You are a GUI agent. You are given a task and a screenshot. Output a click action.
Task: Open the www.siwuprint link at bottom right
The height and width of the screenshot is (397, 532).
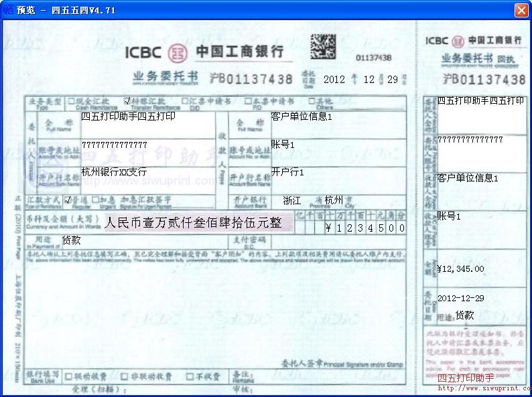point(484,388)
